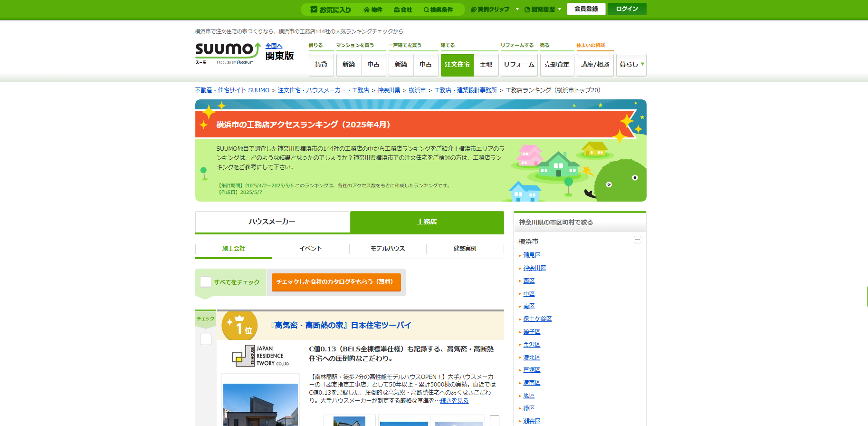Open the リフォーム navigation tab
Viewport: 868px width, 426px height.
[x=519, y=65]
